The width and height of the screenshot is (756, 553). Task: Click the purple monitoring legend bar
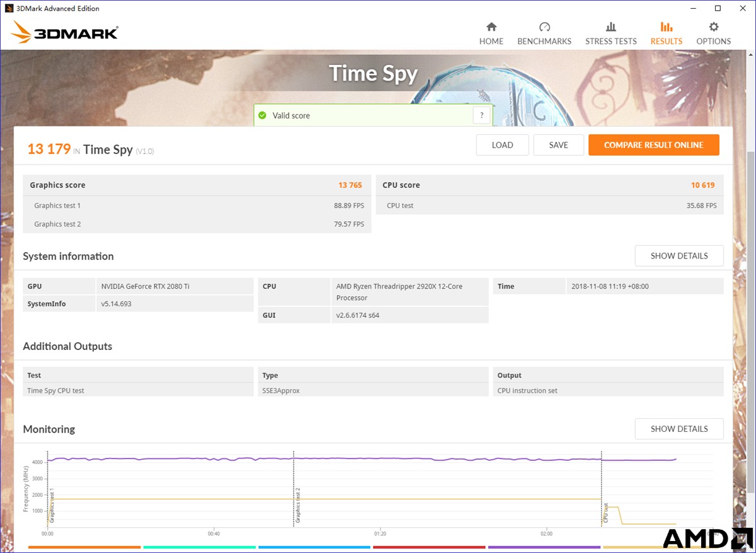pyautogui.click(x=544, y=547)
